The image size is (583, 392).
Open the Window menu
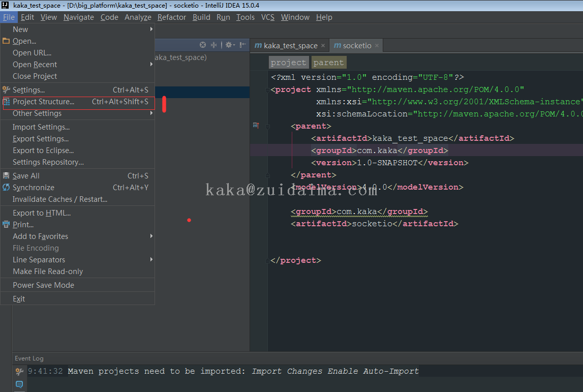point(295,17)
